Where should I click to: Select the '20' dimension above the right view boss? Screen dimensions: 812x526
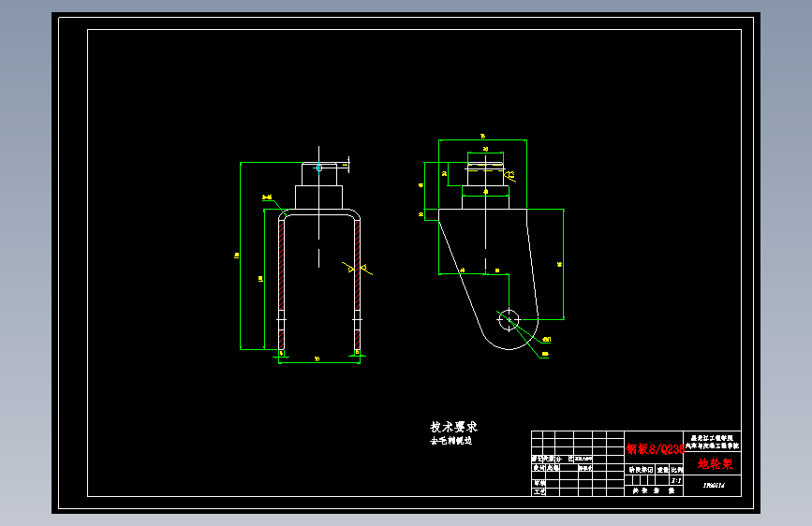click(x=485, y=149)
